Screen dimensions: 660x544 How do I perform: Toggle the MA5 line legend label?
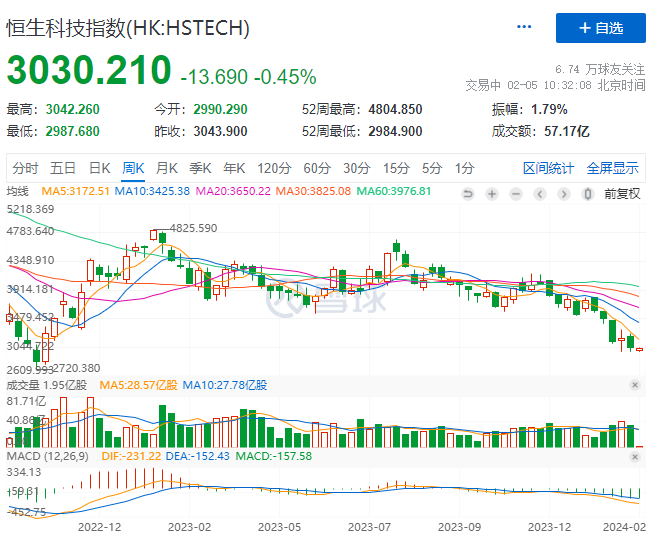coord(75,191)
